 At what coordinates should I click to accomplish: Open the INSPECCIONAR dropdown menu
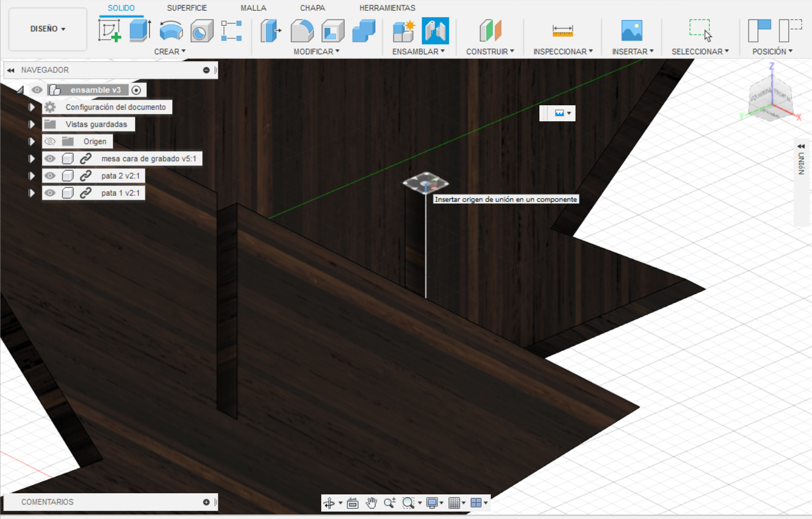(x=563, y=51)
